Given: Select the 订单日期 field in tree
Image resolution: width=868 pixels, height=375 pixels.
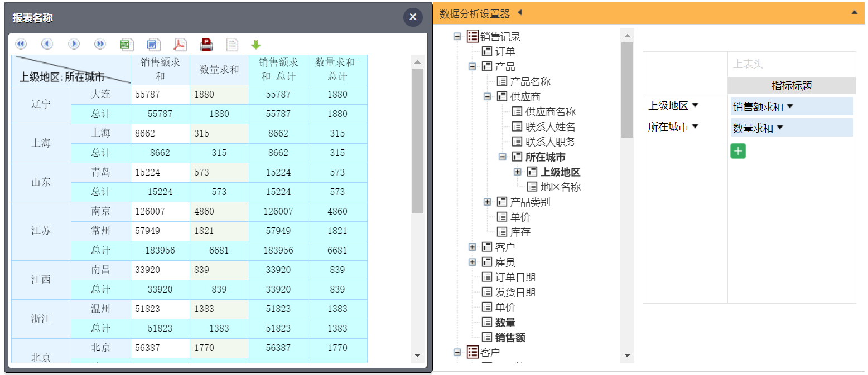Looking at the screenshot, I should point(515,277).
